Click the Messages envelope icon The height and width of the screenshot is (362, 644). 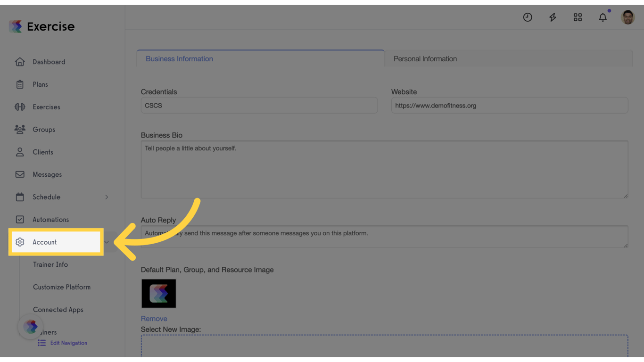(x=20, y=174)
